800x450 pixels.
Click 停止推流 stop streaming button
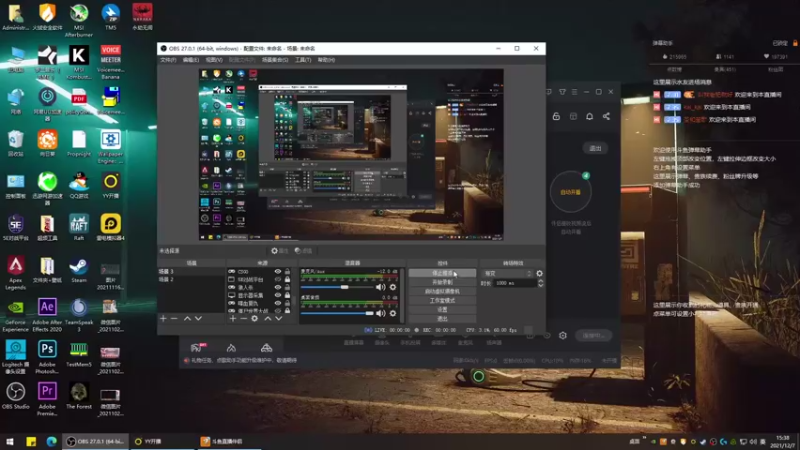442,273
